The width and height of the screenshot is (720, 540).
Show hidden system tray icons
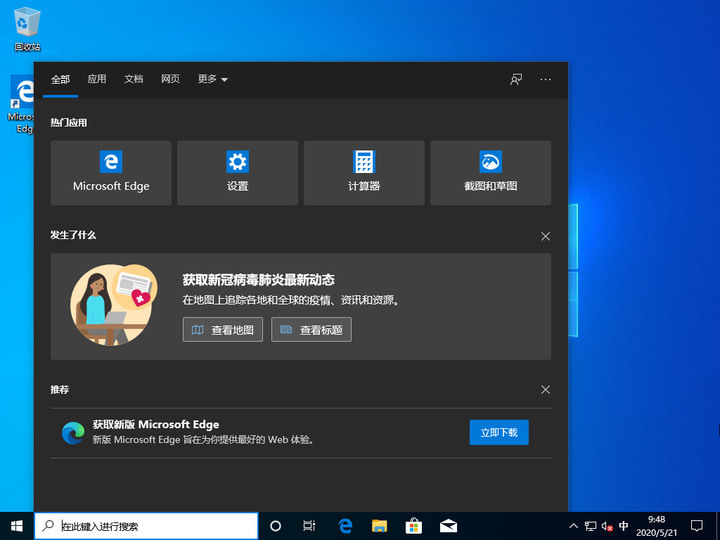(x=573, y=525)
